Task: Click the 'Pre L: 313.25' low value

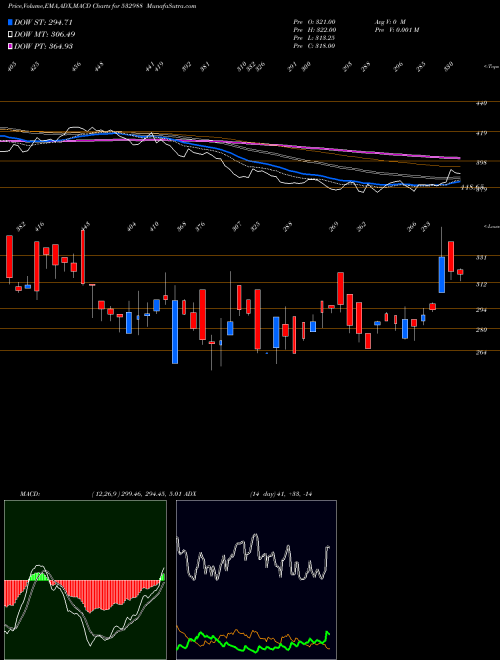Action: [x=314, y=38]
